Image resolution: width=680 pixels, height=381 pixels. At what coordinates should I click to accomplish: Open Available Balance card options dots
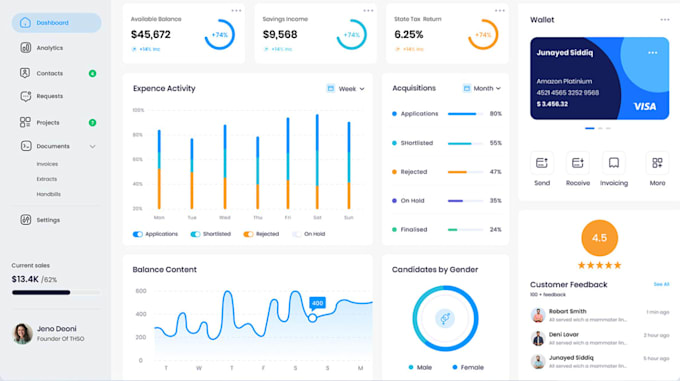coord(236,11)
